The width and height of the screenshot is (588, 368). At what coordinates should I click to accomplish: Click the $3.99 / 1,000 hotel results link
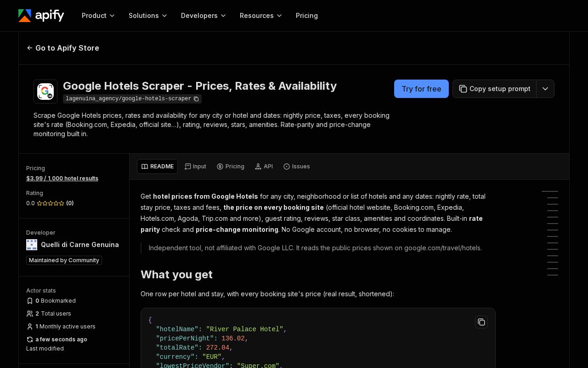coord(62,178)
